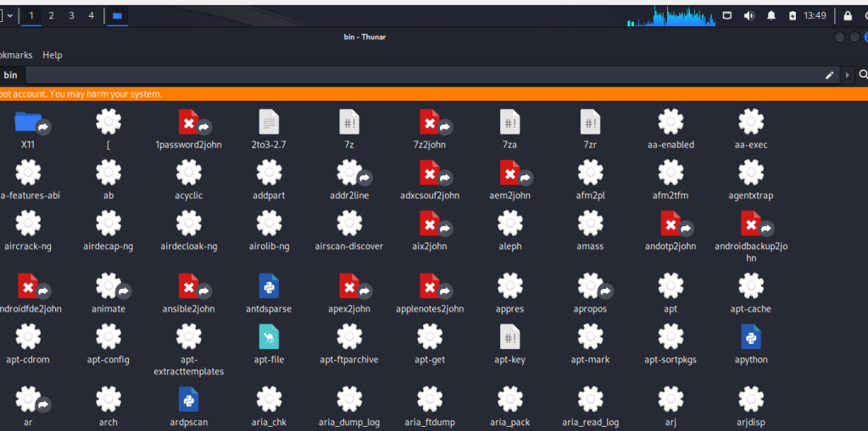
Task: Select the arjdisp file name
Action: (751, 423)
